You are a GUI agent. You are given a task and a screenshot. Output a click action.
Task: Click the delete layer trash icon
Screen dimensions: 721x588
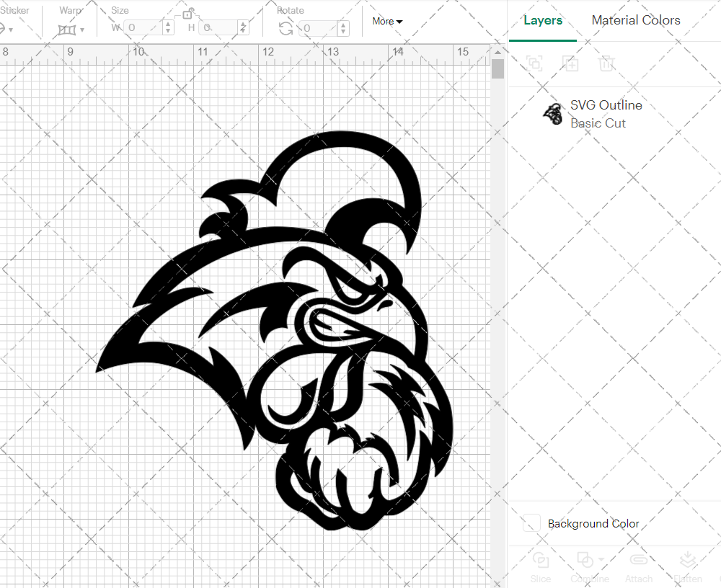[x=606, y=63]
